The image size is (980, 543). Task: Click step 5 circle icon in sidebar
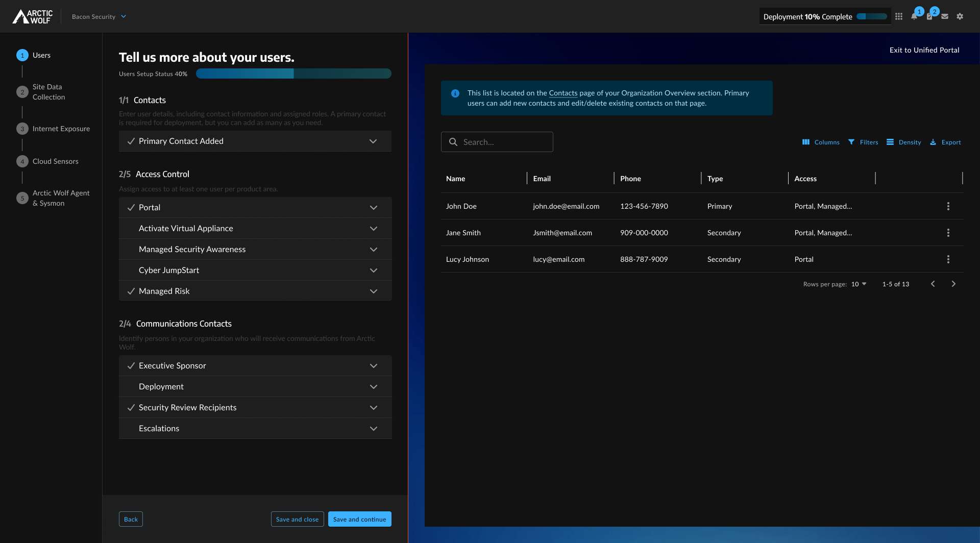pos(22,198)
